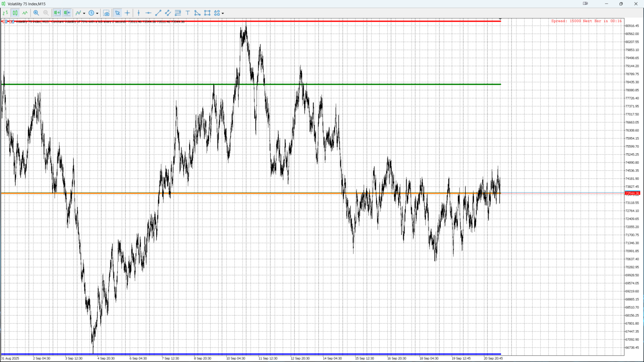The height and width of the screenshot is (362, 644).
Task: Select the equidistant channel tool
Action: pyautogui.click(x=168, y=13)
